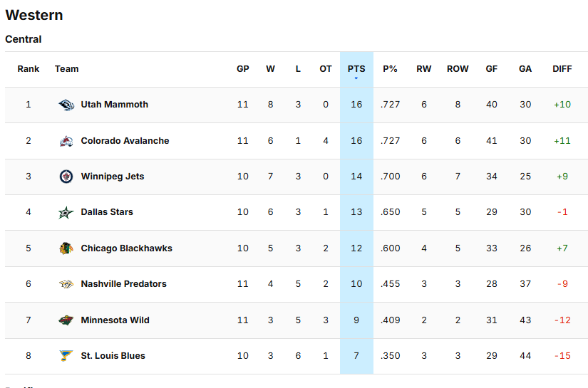Open the Chicago Blackhawks team link
This screenshot has height=388, width=588.
click(x=126, y=248)
